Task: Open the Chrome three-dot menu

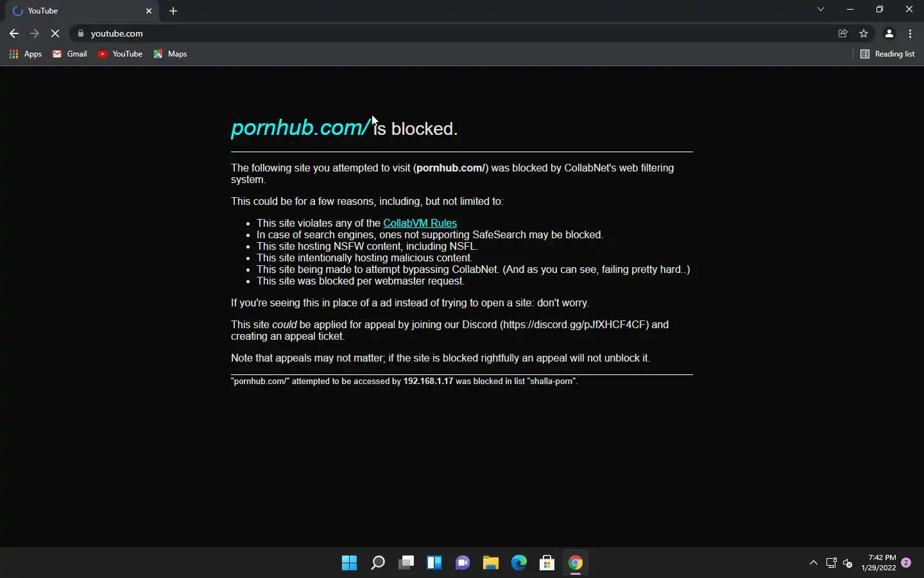Action: pos(911,33)
